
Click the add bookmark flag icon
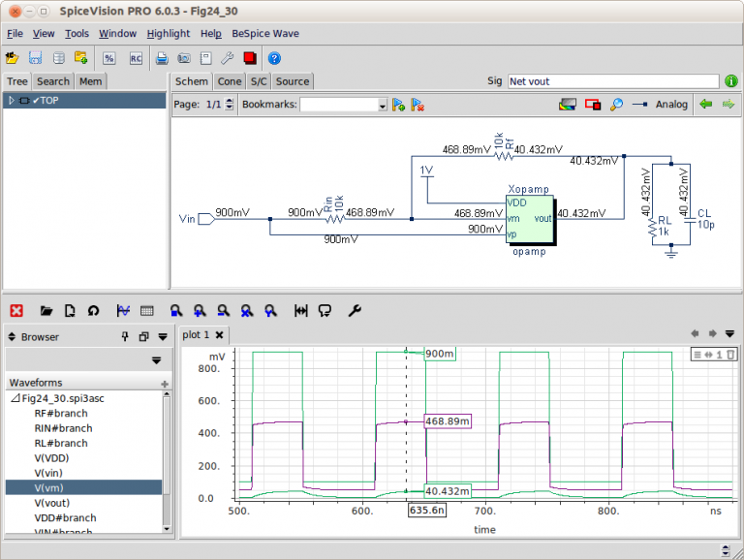(x=398, y=105)
